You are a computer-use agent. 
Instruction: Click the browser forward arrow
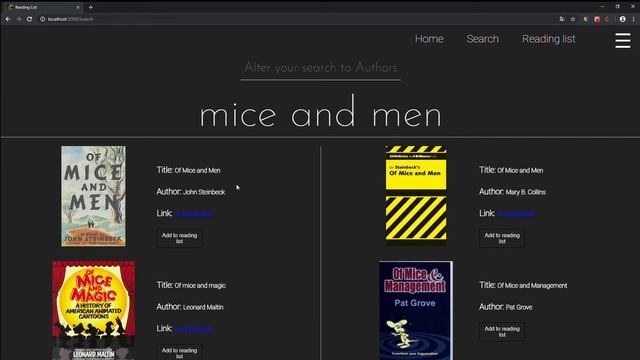click(x=19, y=19)
